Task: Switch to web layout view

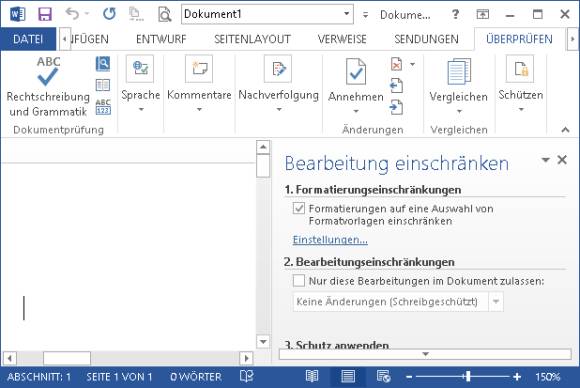Action: [383, 377]
